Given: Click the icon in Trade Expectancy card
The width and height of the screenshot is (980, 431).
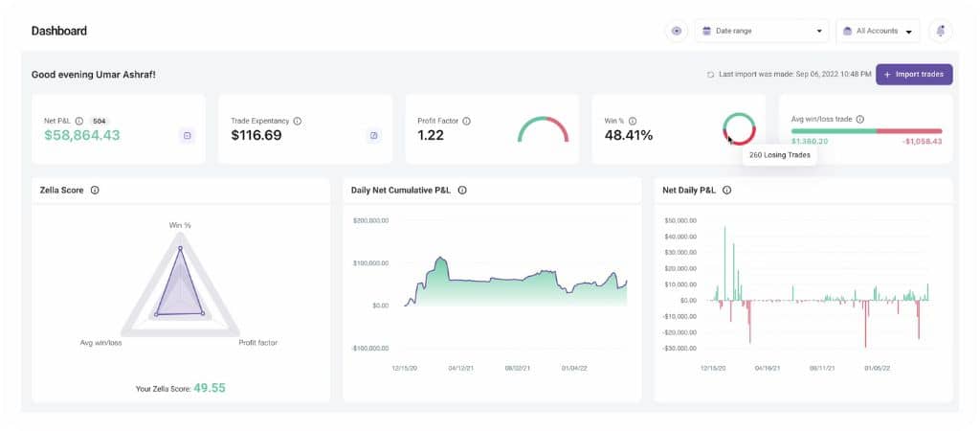Looking at the screenshot, I should pos(373,136).
